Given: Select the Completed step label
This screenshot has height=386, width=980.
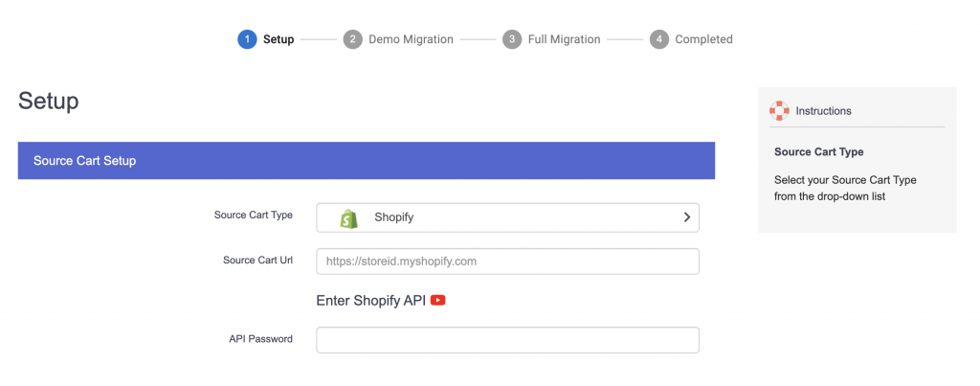Looking at the screenshot, I should pos(703,39).
